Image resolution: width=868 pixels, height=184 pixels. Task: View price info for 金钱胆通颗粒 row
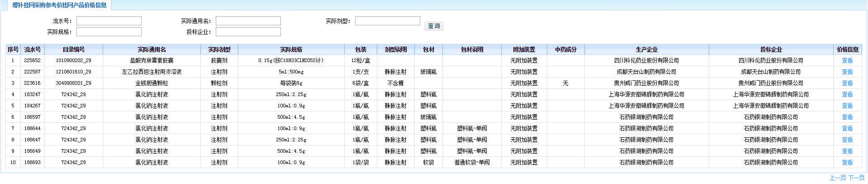tap(847, 83)
